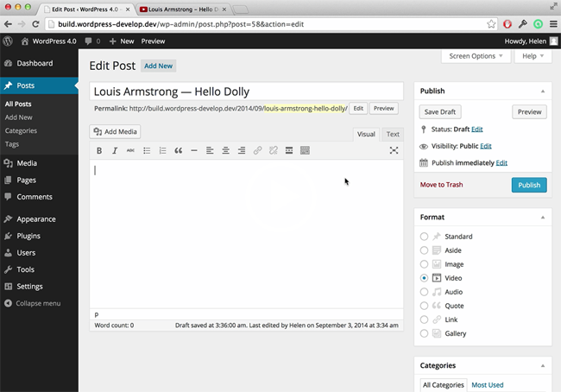Insert horizontal line
Screen dimensions: 561x392
pyautogui.click(x=194, y=151)
